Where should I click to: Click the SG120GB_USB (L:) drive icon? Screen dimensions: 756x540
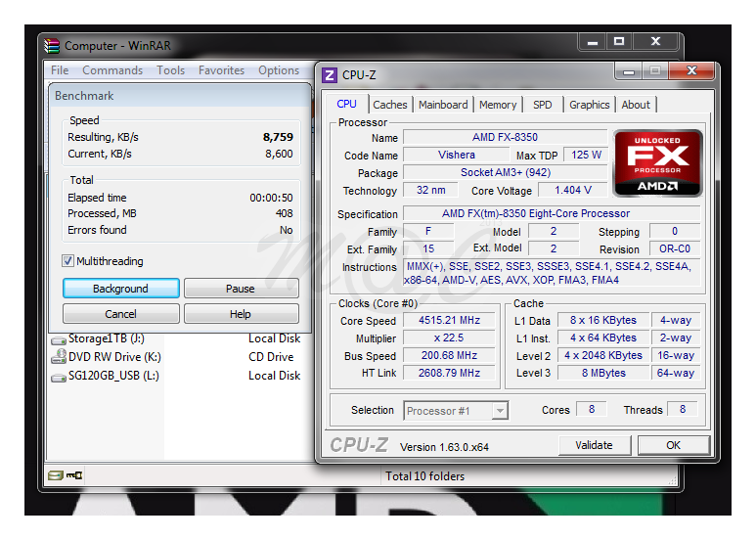(59, 377)
